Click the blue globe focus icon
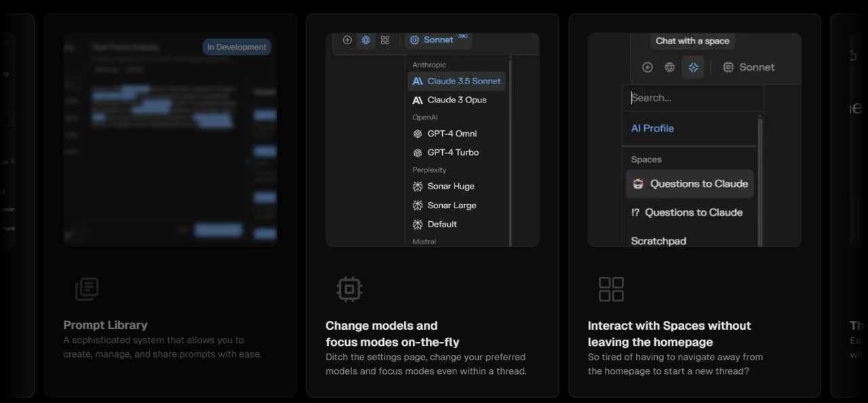The height and width of the screenshot is (403, 868). tap(366, 40)
